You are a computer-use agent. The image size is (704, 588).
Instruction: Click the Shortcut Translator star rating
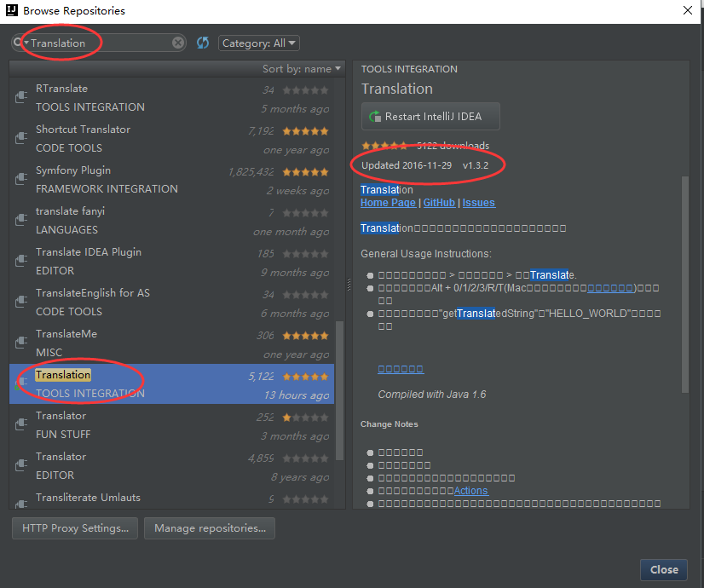pyautogui.click(x=305, y=131)
